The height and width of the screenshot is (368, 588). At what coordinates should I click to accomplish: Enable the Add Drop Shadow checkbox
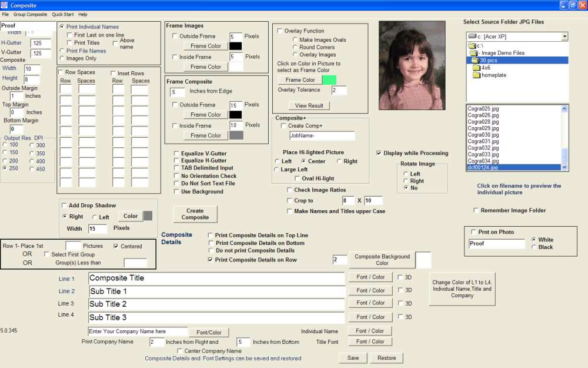click(x=64, y=205)
